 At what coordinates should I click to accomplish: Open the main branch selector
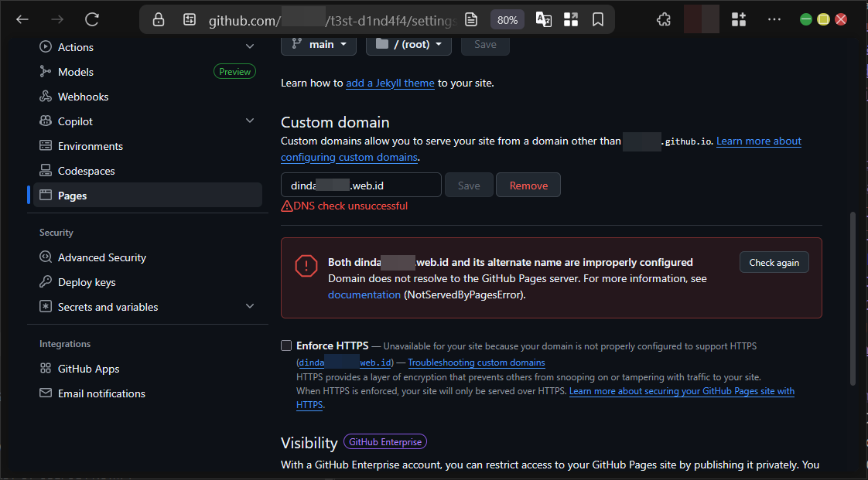(x=318, y=45)
